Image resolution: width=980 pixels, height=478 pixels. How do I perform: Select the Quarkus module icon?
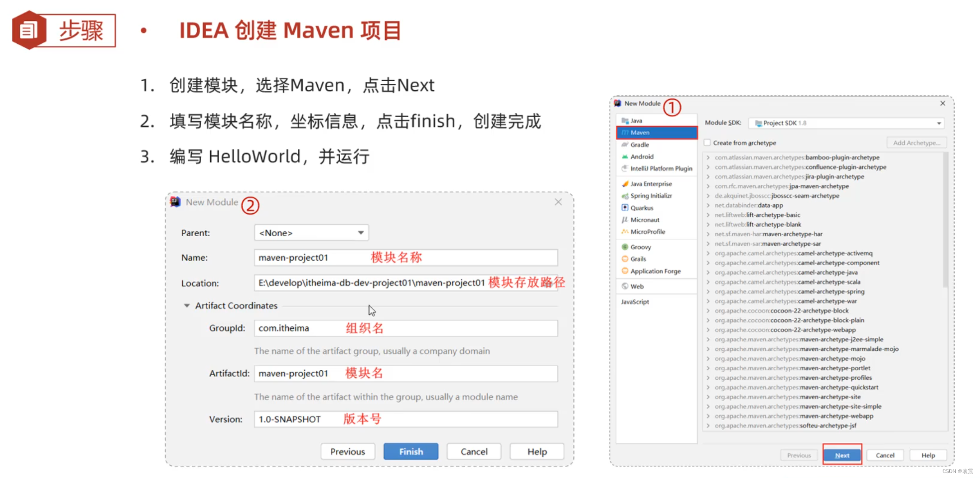point(625,207)
